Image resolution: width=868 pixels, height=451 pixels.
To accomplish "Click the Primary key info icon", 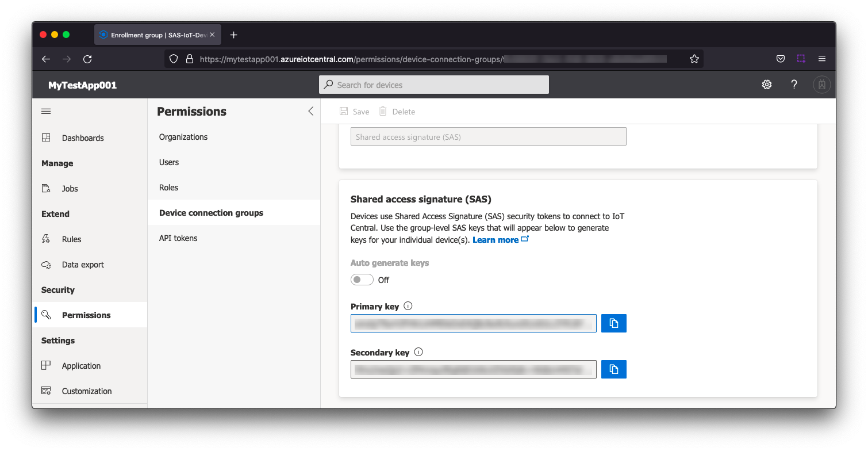I will (408, 306).
